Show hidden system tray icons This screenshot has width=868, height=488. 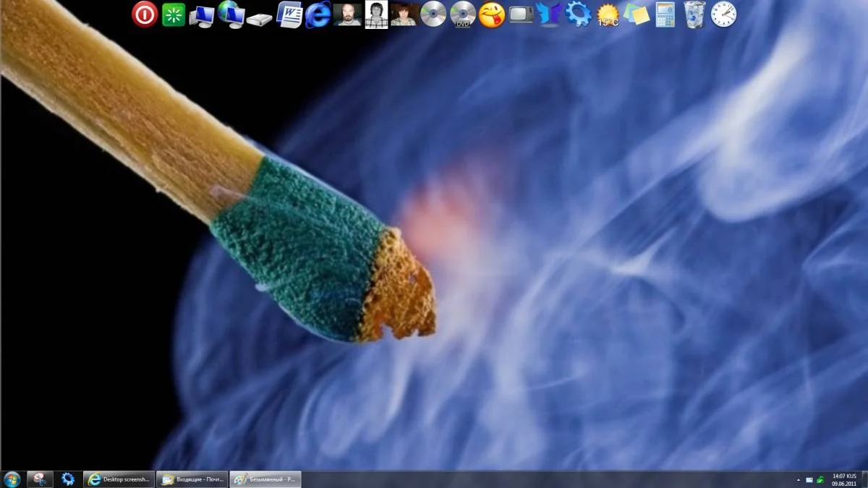pos(799,479)
